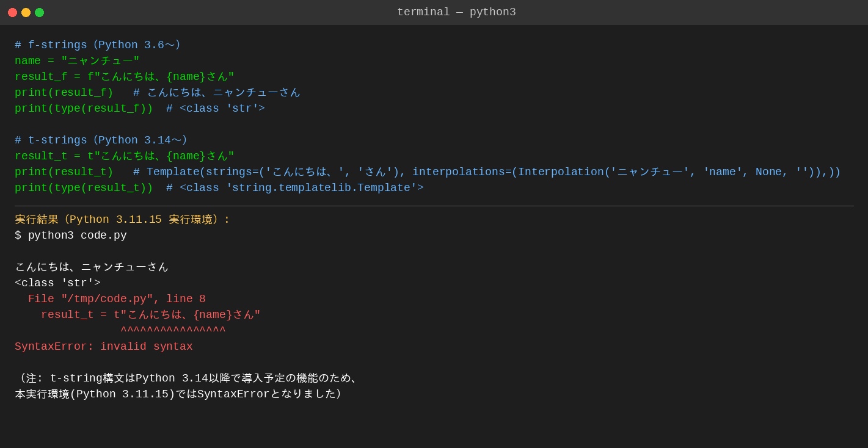Screen dimensions: 868x448
Task: Click the error line 'File "/tmp/code.py", line 8'
Action: (117, 299)
